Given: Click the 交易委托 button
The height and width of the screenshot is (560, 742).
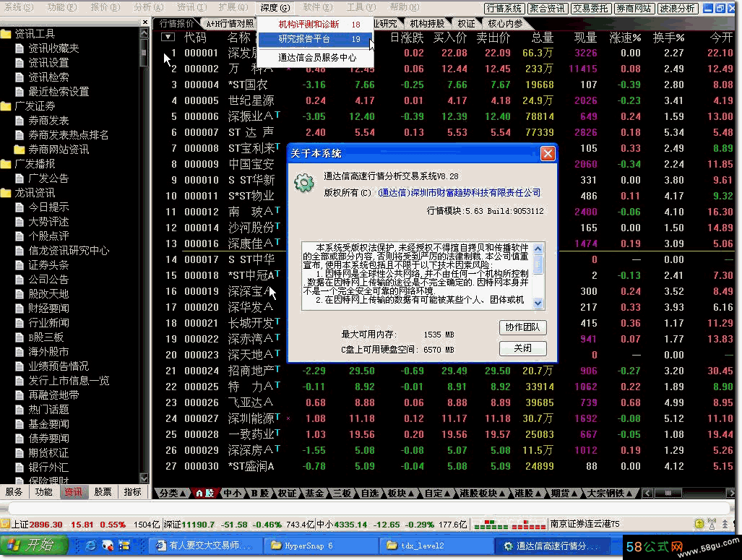Looking at the screenshot, I should pyautogui.click(x=590, y=8).
